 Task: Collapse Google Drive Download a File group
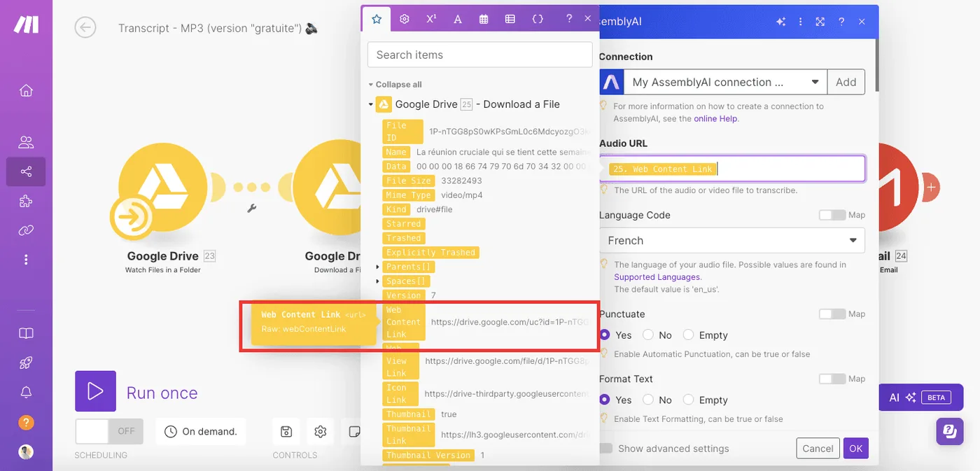371,105
